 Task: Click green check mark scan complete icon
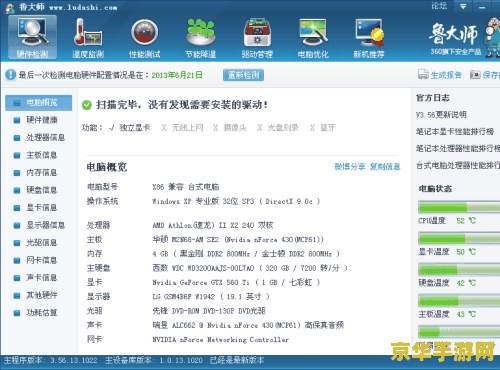coord(87,105)
